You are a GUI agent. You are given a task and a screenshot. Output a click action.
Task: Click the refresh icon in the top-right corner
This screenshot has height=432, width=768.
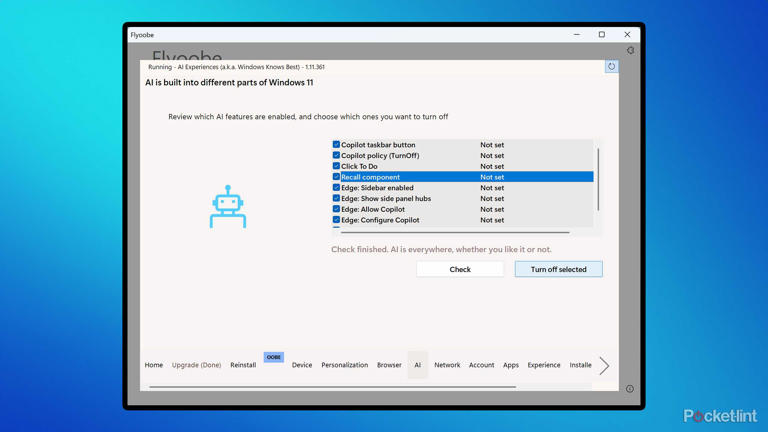tap(611, 67)
